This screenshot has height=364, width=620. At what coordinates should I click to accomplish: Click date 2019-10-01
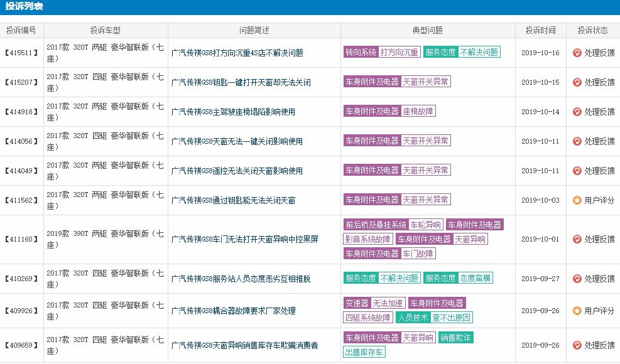pyautogui.click(x=540, y=239)
